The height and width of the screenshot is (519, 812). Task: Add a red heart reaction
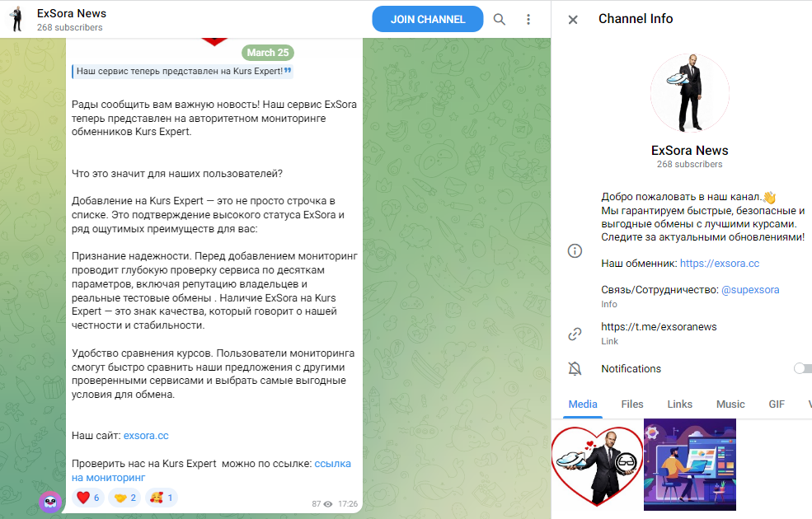pos(87,498)
